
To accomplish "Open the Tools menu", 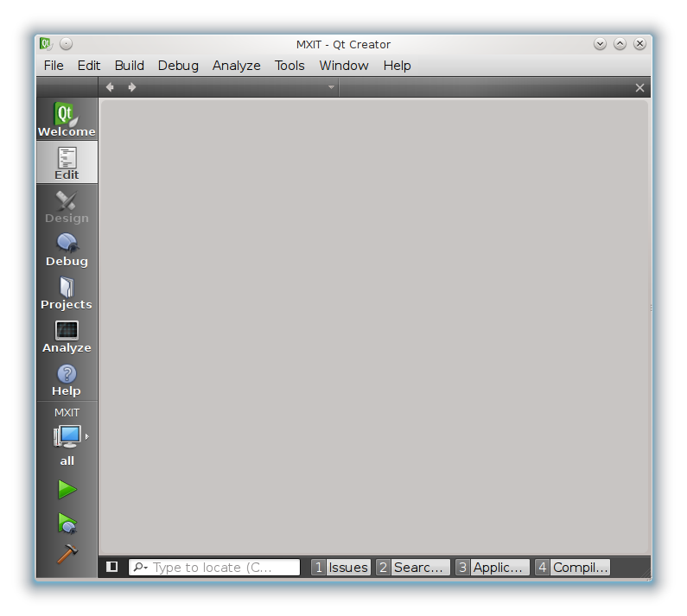I will pyautogui.click(x=289, y=66).
